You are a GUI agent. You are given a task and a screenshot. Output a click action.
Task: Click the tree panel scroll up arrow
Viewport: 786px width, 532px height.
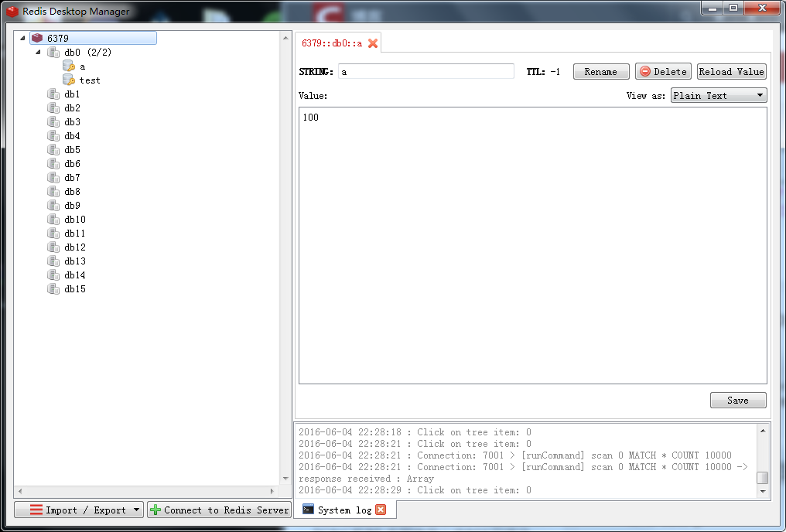(285, 38)
